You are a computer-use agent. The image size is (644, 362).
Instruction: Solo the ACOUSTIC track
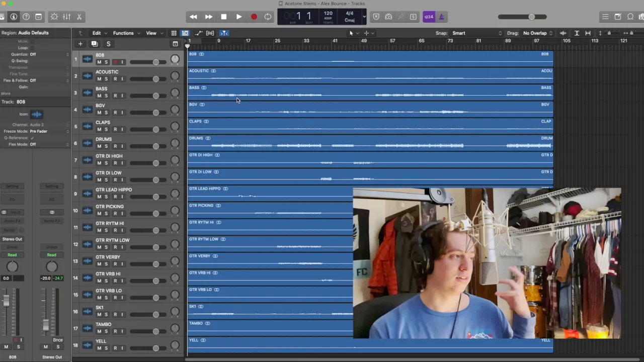coord(106,79)
